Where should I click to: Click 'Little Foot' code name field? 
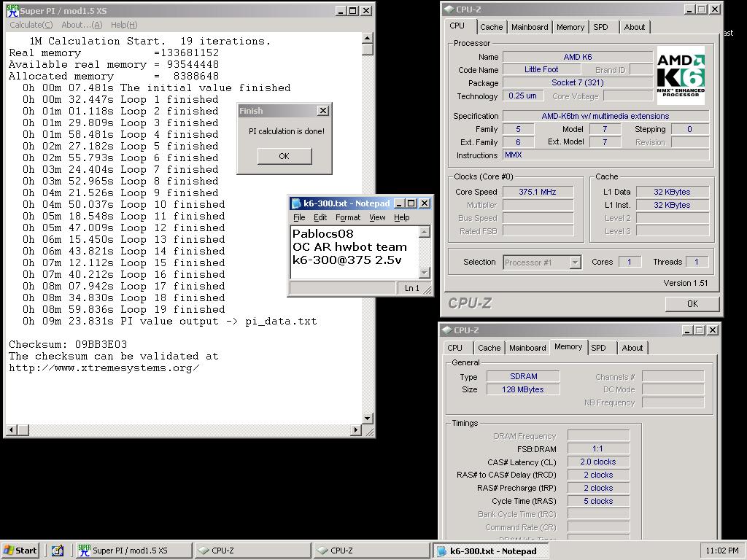(x=541, y=69)
